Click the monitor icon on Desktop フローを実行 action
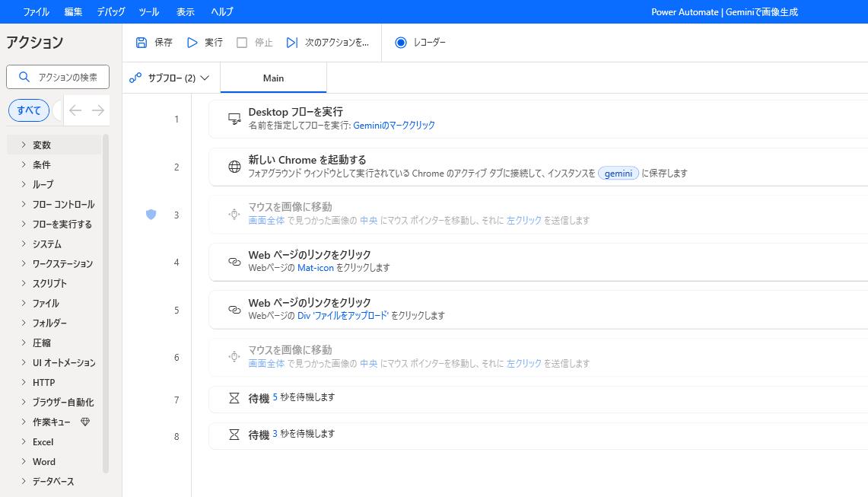The height and width of the screenshot is (497, 868). [x=234, y=116]
